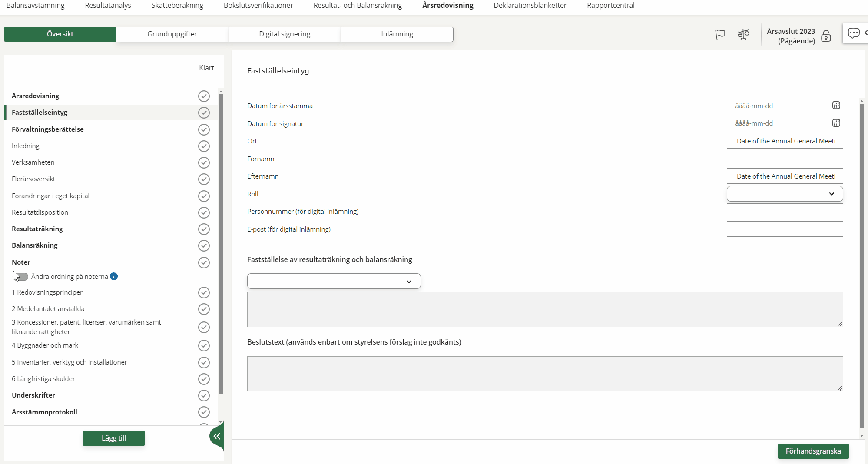Select Balansräkning in the left section list
The image size is (868, 464).
[35, 245]
